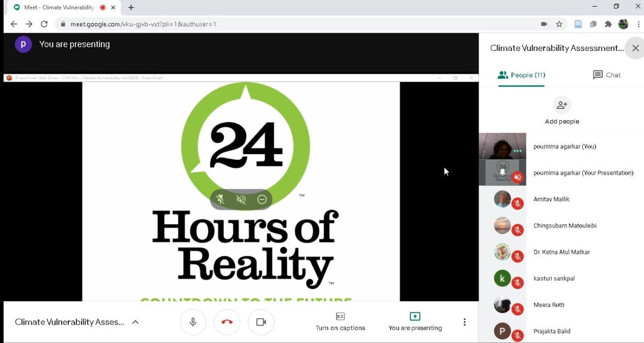This screenshot has height=343, width=644.
Task: Click the address bar URL
Action: point(143,24)
